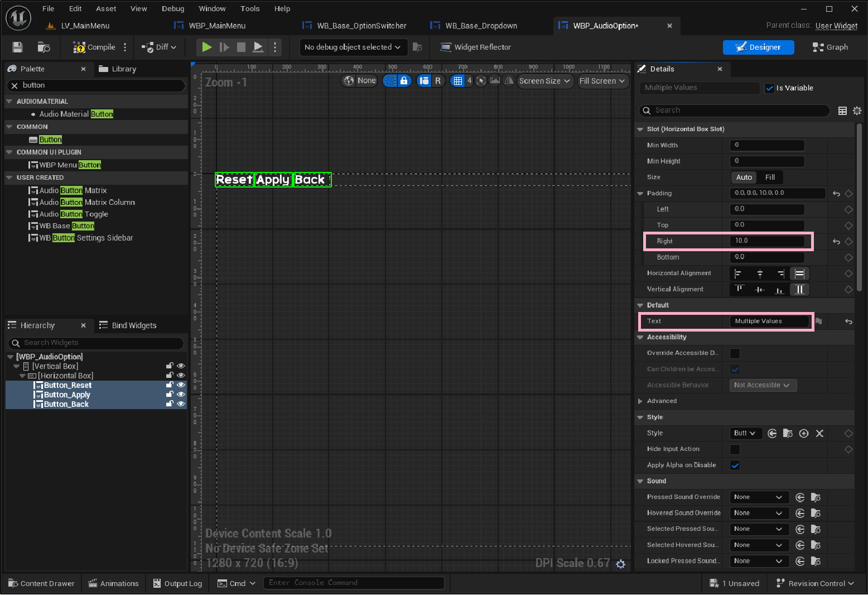Open the Tools menu
Viewport: 868px width, 595px height.
point(250,8)
